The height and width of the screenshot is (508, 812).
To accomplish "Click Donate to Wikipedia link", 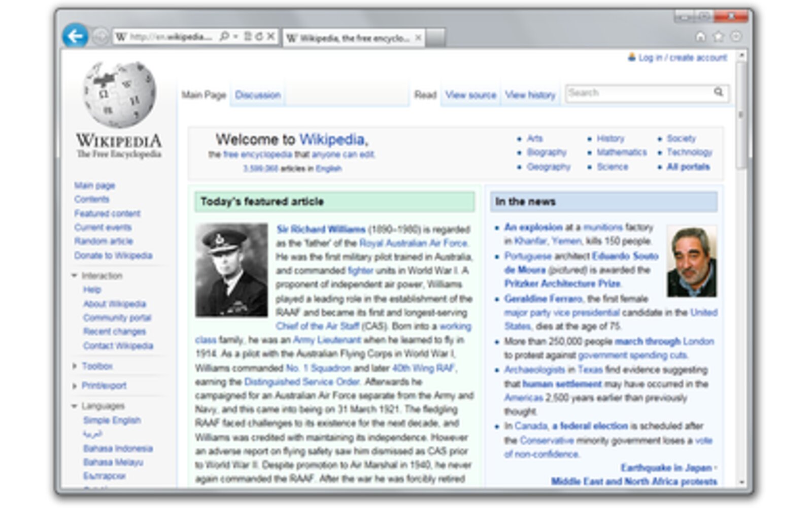I will pos(114,255).
